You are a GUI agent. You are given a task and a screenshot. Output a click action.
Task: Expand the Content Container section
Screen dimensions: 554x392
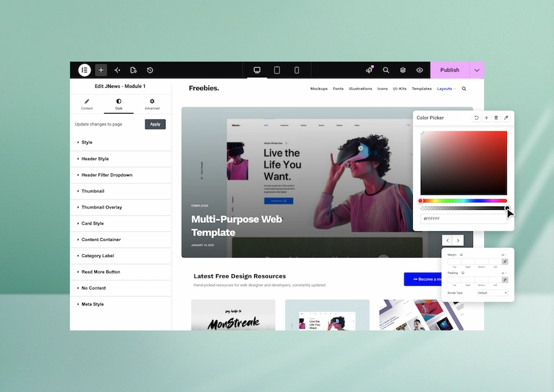click(x=120, y=240)
